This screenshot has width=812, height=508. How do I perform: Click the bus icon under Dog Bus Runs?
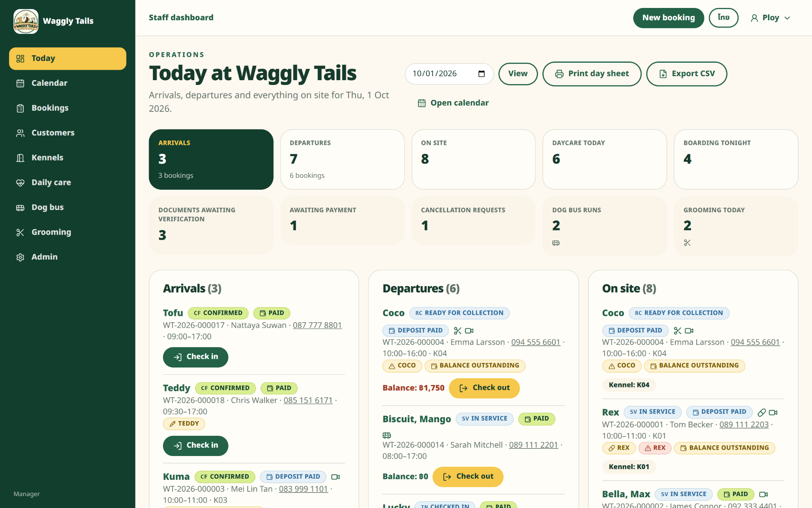point(556,243)
